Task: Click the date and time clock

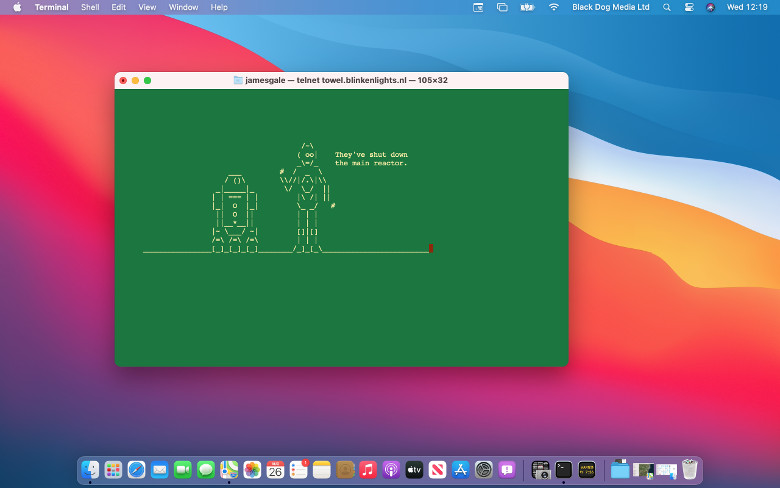Action: [747, 7]
